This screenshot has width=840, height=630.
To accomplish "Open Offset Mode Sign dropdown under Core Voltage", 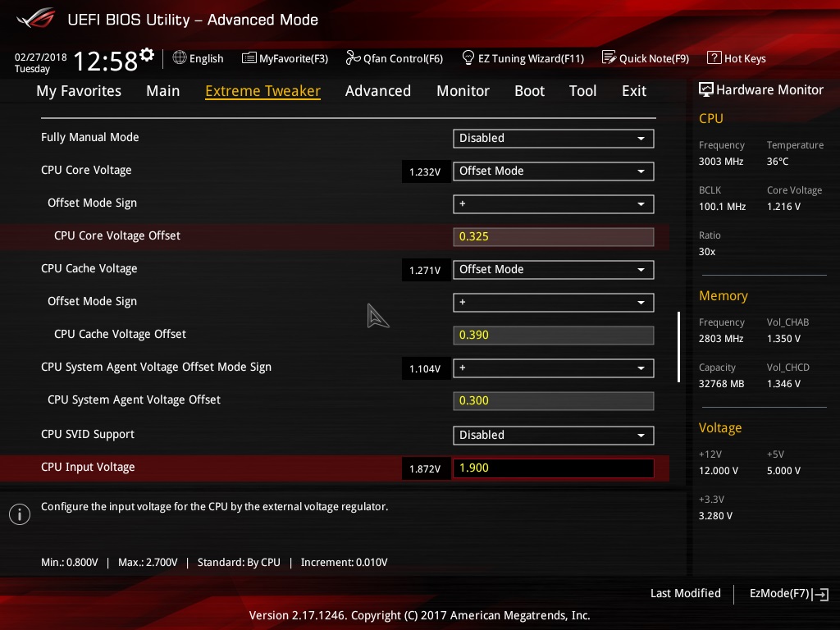I will tap(554, 204).
